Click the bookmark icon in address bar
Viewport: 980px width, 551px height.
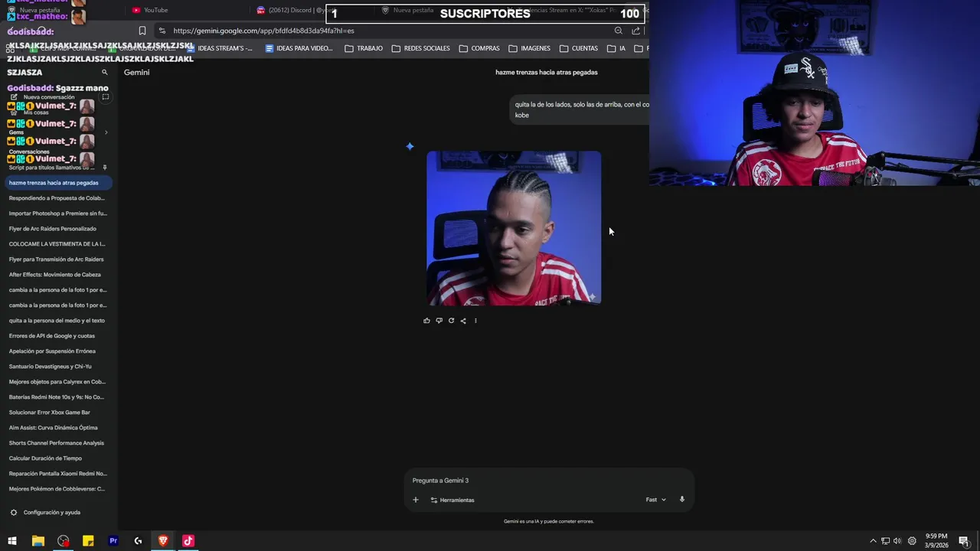point(142,31)
